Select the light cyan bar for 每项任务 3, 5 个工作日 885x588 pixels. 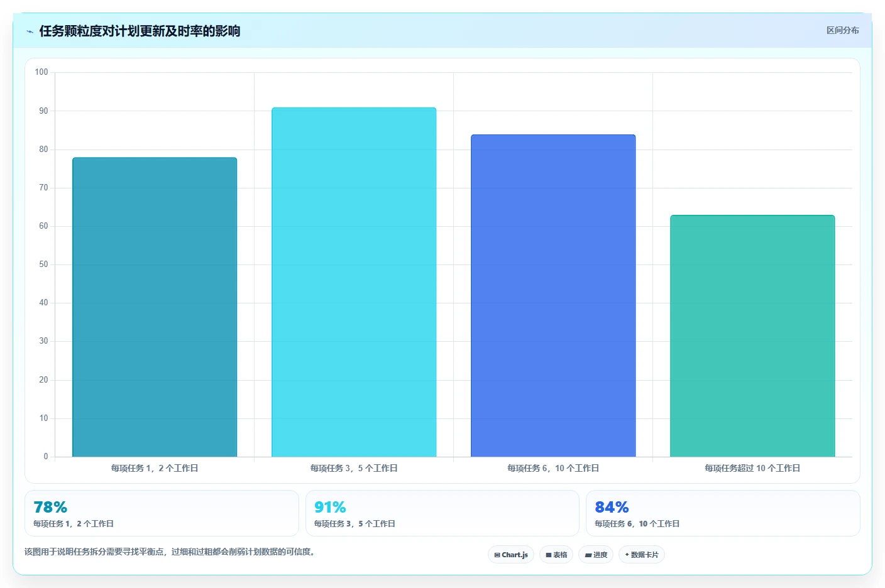tap(354, 282)
